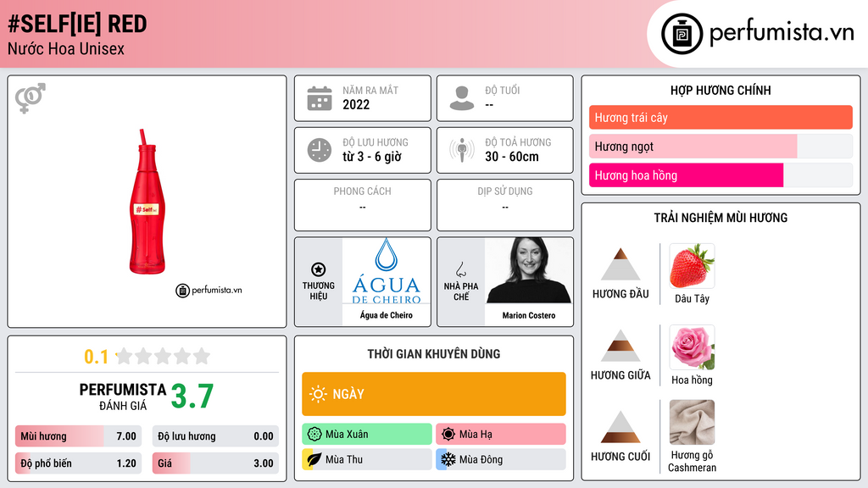Click the perfumista.vn logo icon in header
This screenshot has width=868, height=488.
[x=682, y=34]
